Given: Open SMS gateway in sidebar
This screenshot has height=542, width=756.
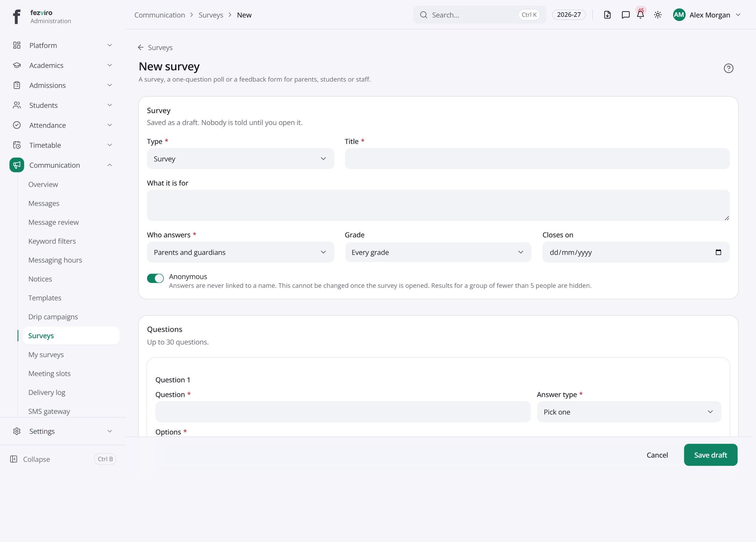Looking at the screenshot, I should pyautogui.click(x=49, y=411).
